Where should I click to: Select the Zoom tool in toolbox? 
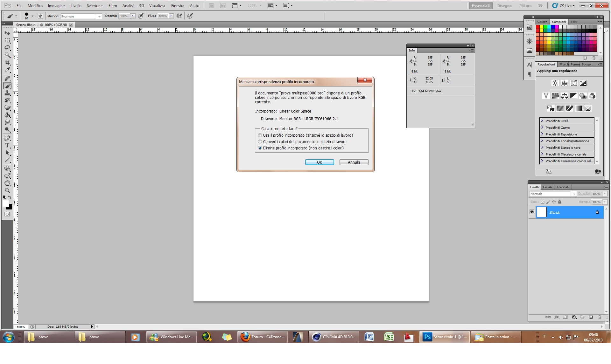(7, 190)
